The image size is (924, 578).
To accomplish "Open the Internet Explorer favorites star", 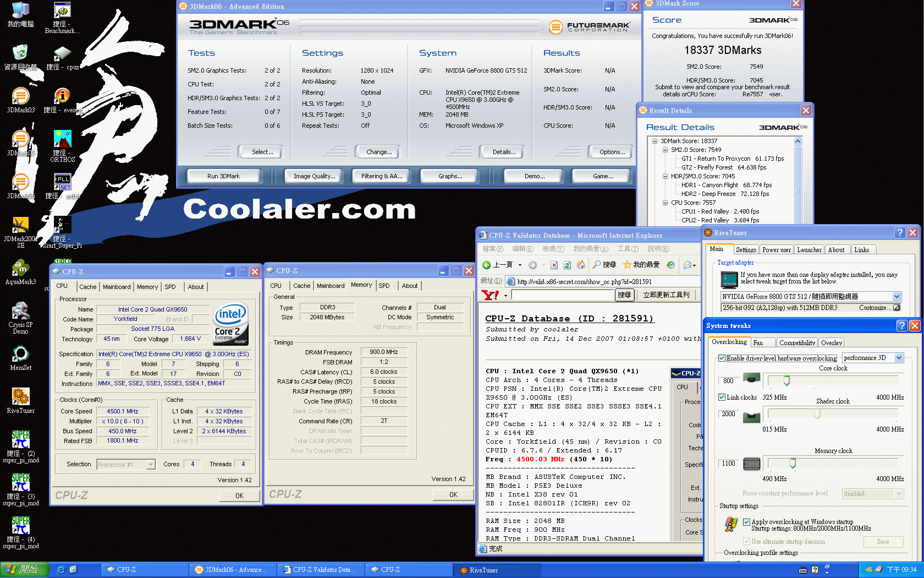I will click(627, 265).
